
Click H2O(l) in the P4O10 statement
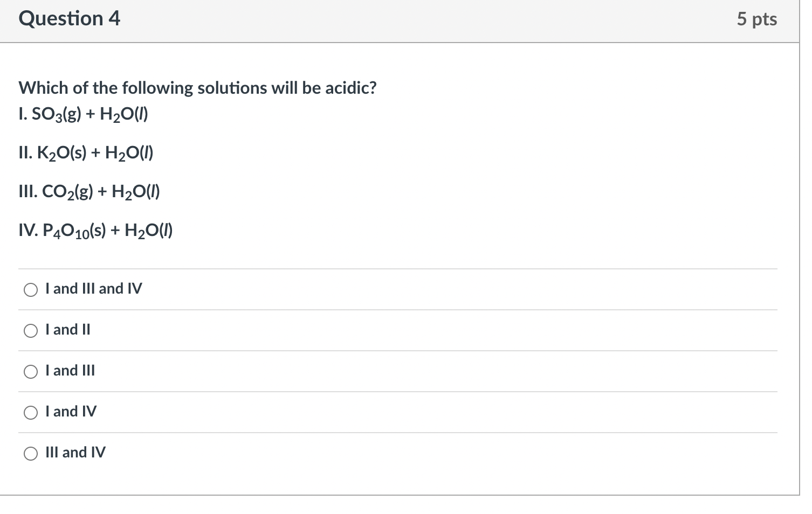(148, 231)
